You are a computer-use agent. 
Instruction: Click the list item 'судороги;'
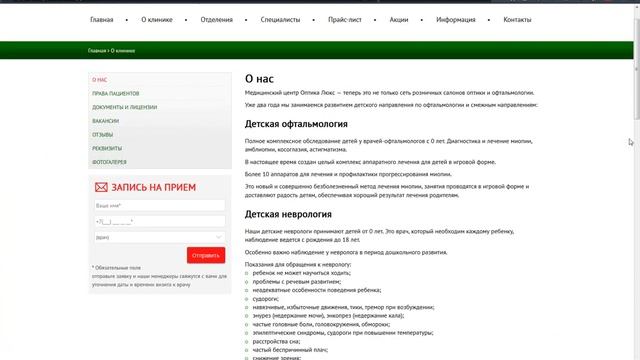[x=265, y=299]
